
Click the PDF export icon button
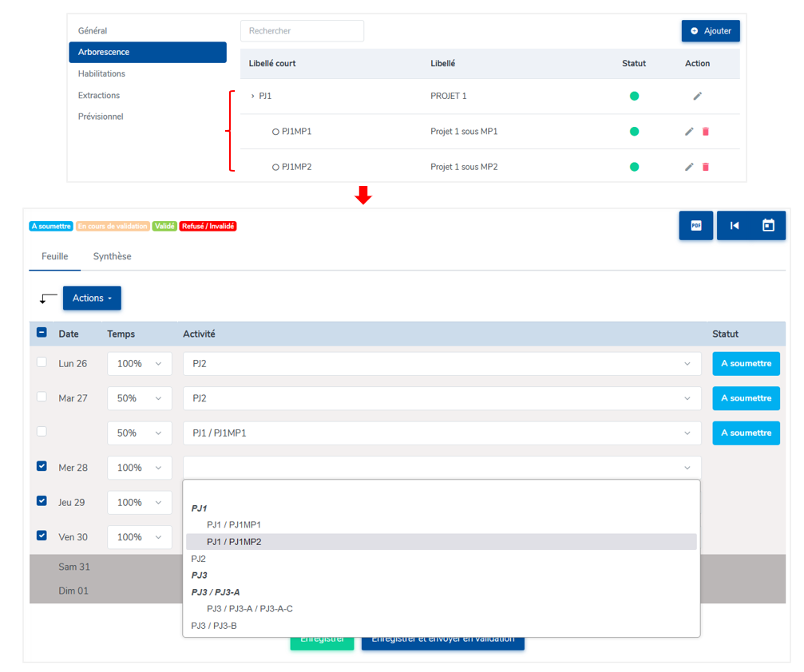pos(695,226)
